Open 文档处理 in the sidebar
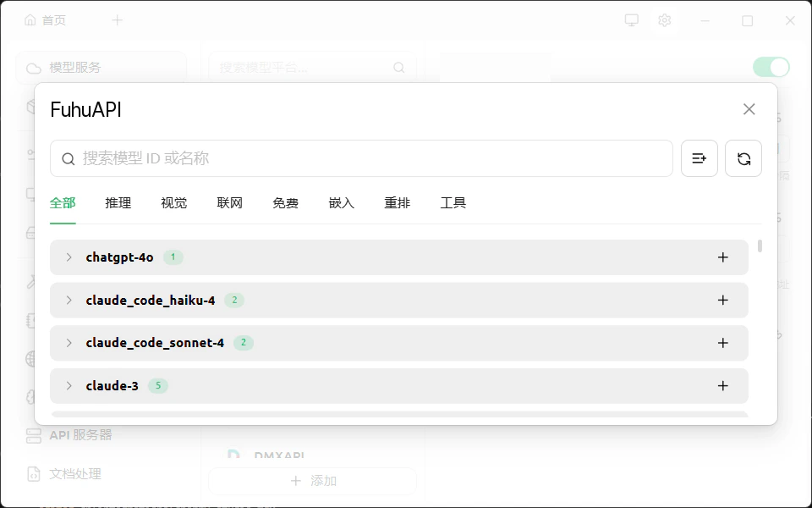 point(64,474)
